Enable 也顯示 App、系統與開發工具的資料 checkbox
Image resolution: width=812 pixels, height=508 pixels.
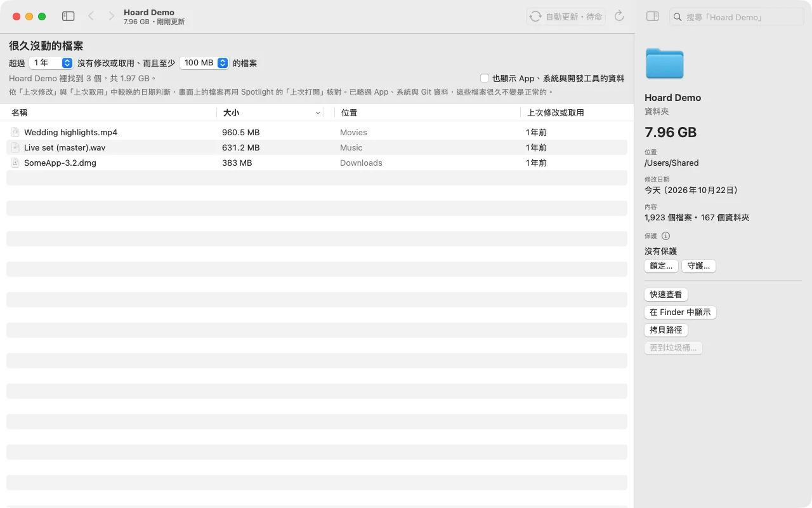[x=485, y=78]
